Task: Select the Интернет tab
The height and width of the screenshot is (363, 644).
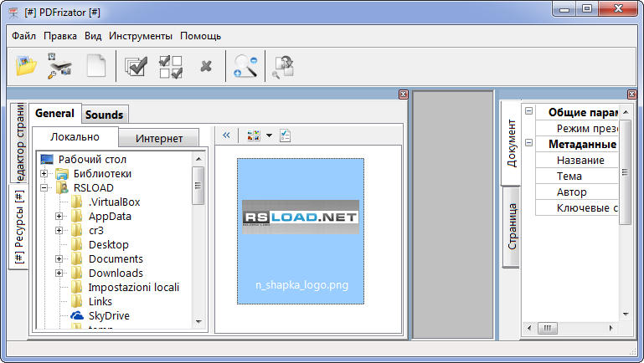Action: (x=159, y=139)
